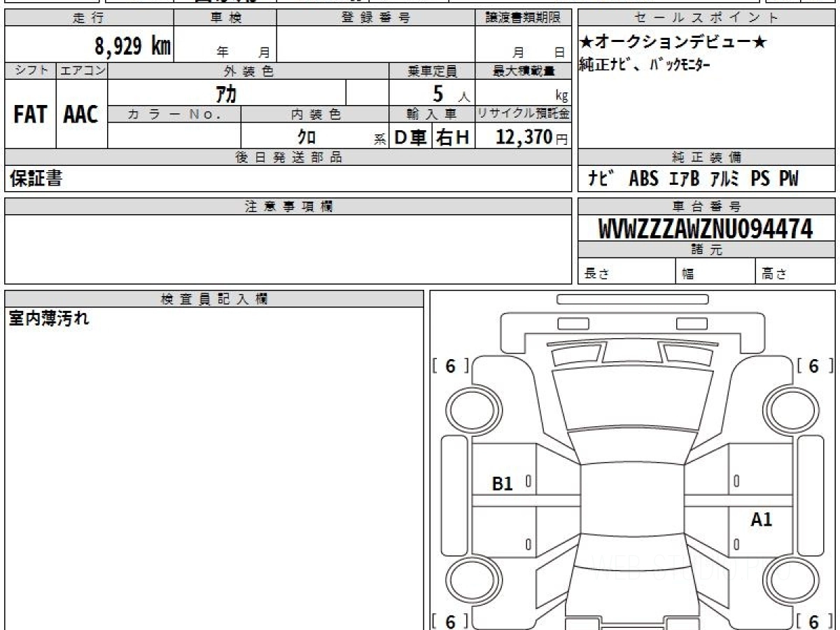Click the 輸入車 header
The height and width of the screenshot is (630, 840).
tap(432, 113)
